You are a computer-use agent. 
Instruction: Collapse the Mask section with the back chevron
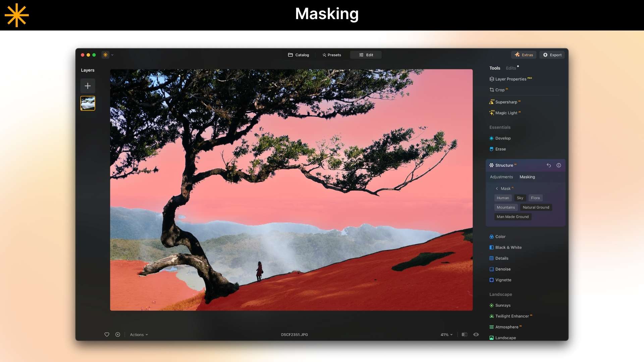497,189
